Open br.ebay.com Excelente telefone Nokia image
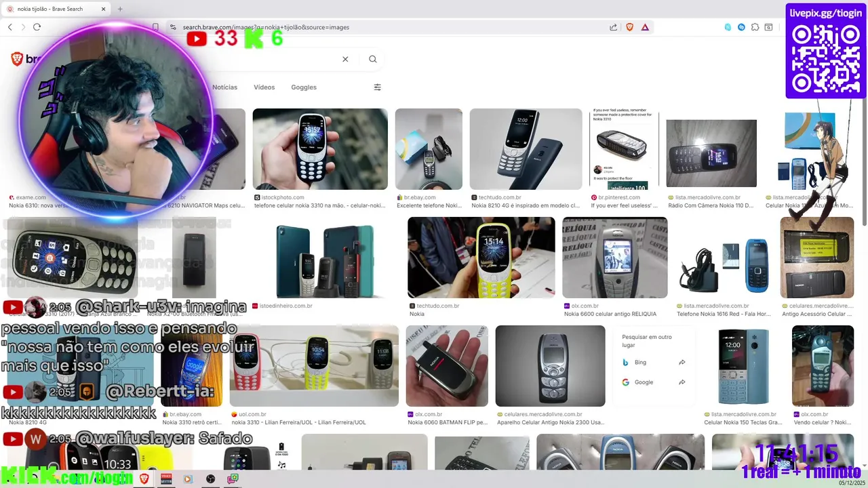Viewport: 868px width, 488px height. click(429, 149)
